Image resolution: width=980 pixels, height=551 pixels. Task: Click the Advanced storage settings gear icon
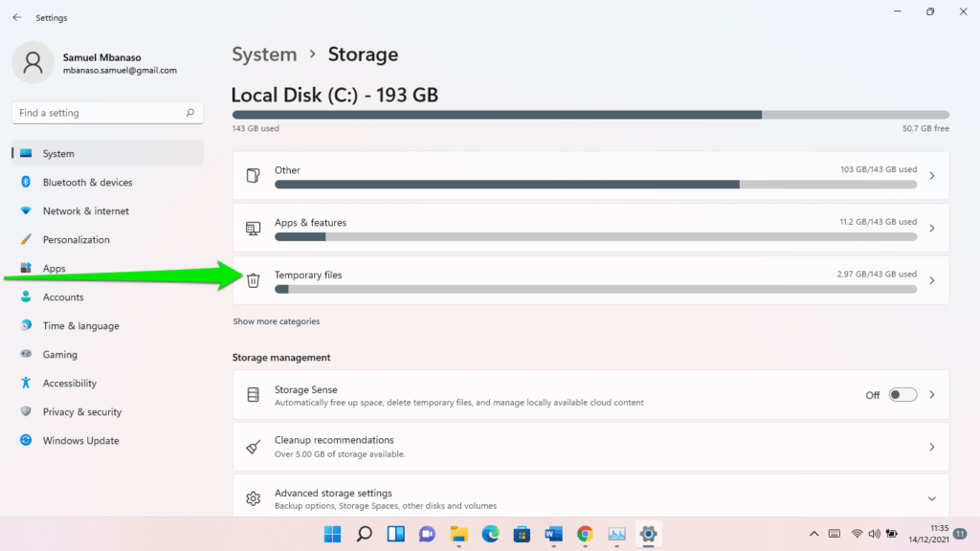[x=253, y=498]
